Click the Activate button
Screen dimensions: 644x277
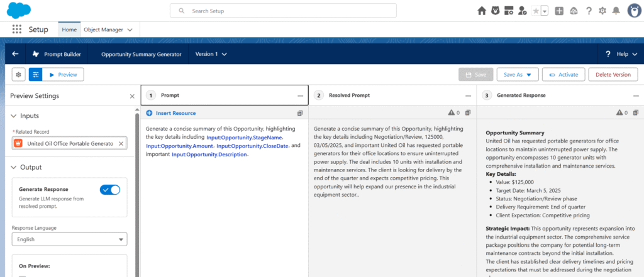click(563, 75)
